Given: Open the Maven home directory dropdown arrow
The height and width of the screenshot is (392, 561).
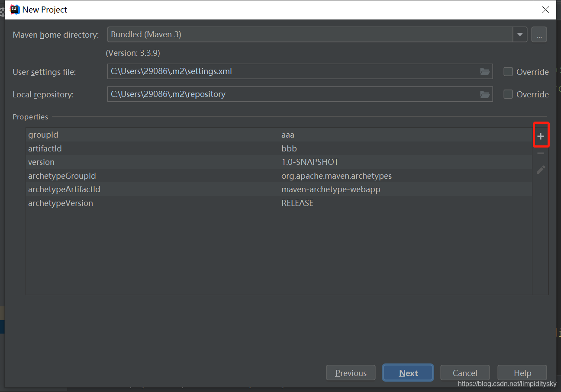Looking at the screenshot, I should tap(520, 35).
